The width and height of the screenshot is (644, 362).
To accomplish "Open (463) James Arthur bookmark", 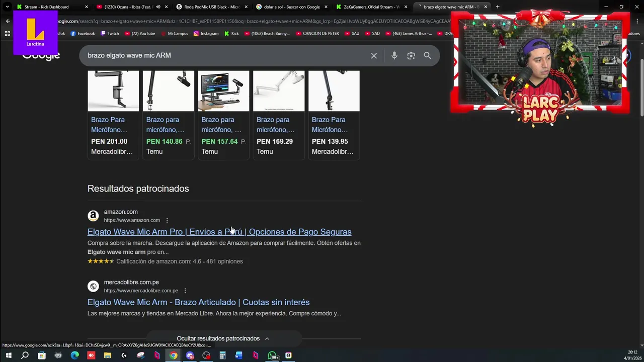I will click(x=408, y=34).
